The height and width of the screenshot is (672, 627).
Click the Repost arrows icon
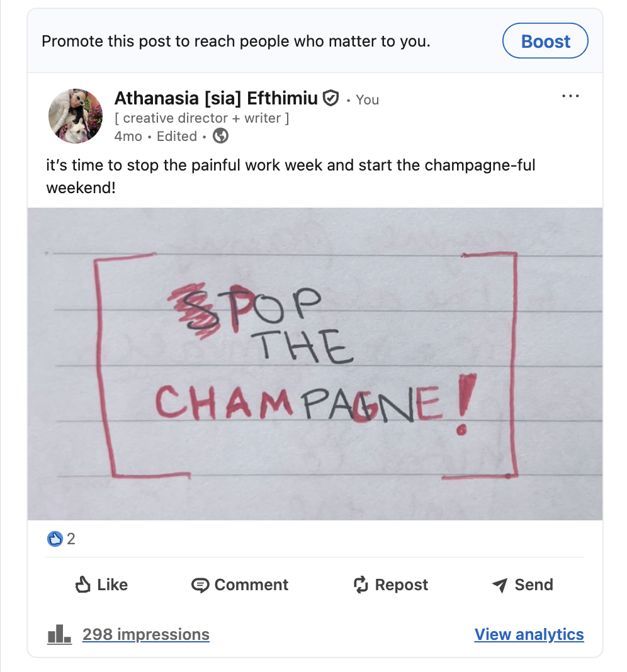361,585
